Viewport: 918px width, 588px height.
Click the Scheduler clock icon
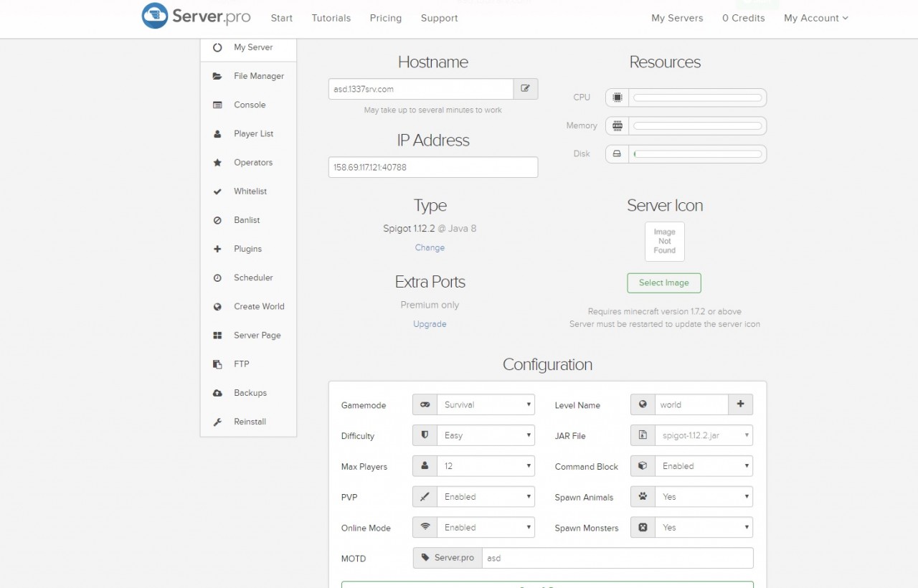(x=217, y=278)
